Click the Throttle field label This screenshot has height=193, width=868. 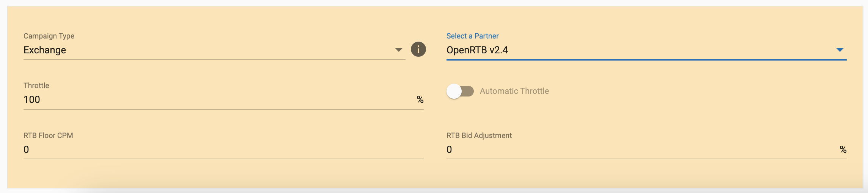click(36, 86)
